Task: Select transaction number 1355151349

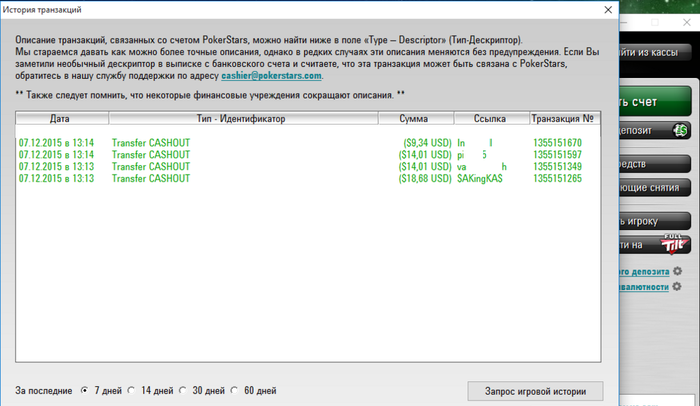Action: [557, 167]
